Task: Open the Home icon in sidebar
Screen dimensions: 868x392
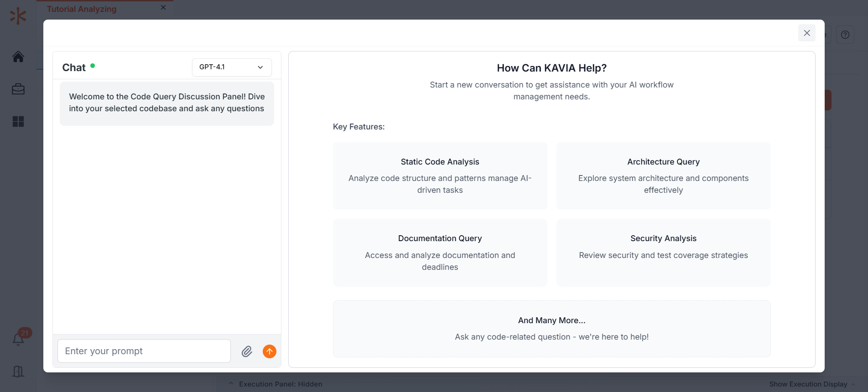Action: (18, 57)
